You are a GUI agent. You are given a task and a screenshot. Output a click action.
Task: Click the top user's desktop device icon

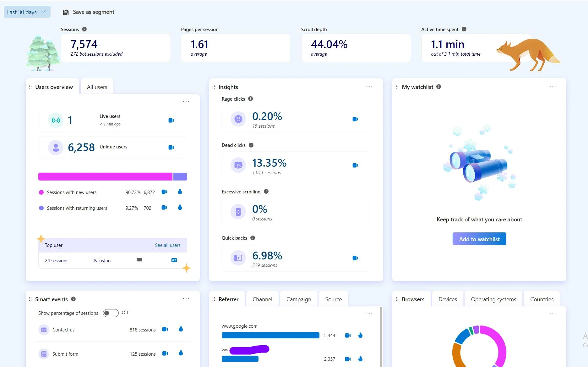pos(139,260)
